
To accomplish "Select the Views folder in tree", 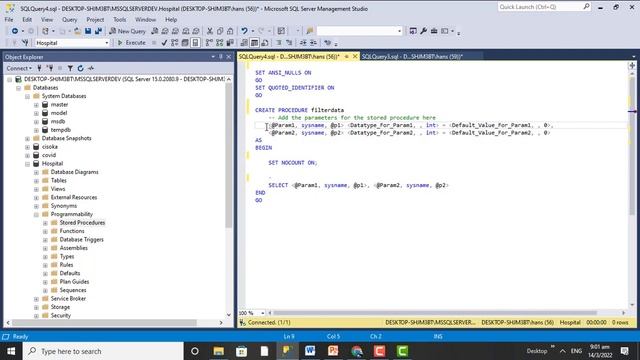I will 58,189.
